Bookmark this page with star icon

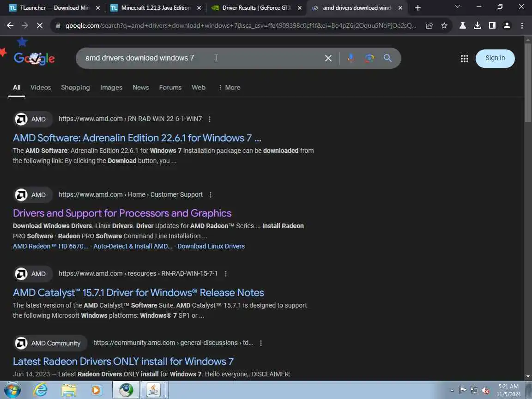(x=444, y=25)
